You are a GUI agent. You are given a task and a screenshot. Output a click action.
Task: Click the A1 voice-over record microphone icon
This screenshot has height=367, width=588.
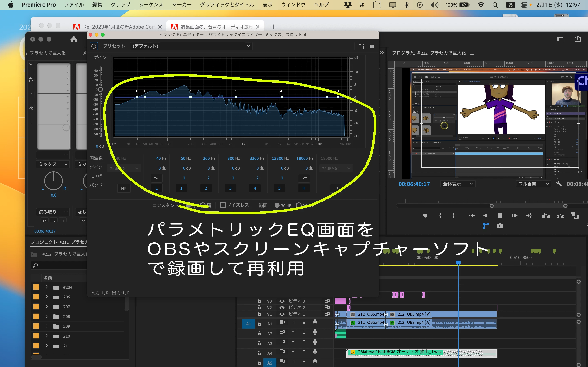point(315,322)
